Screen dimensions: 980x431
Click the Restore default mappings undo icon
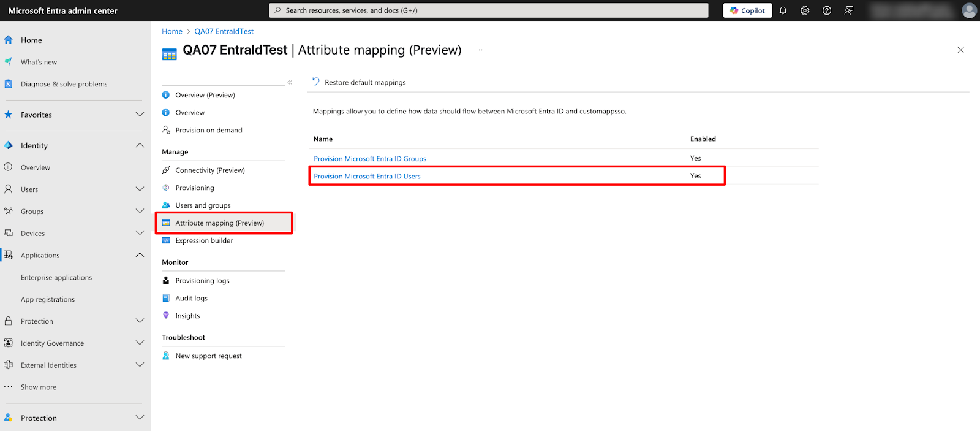316,82
